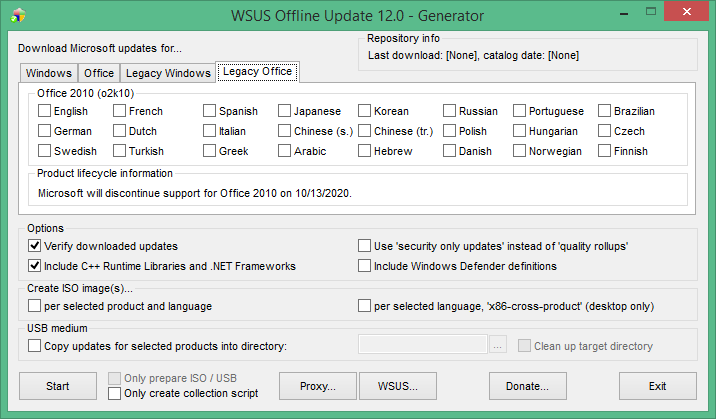
Task: Click the Office 2010 lifecycle information text
Action: point(195,194)
